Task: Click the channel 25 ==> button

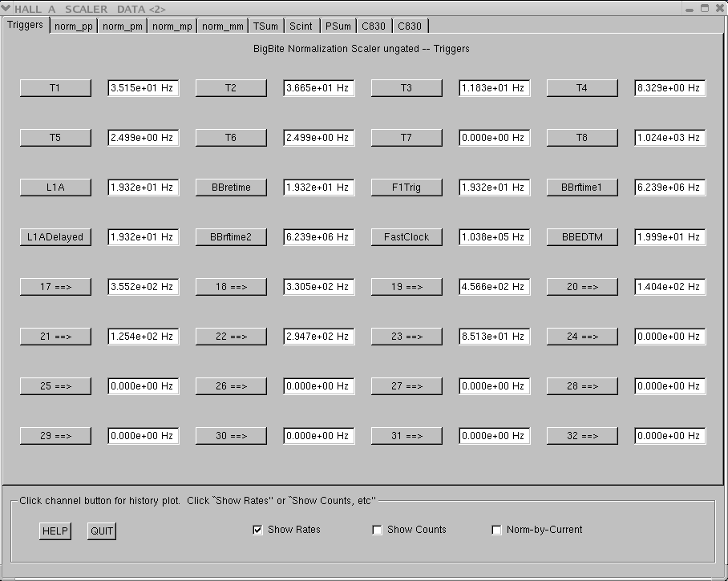Action: pos(55,386)
